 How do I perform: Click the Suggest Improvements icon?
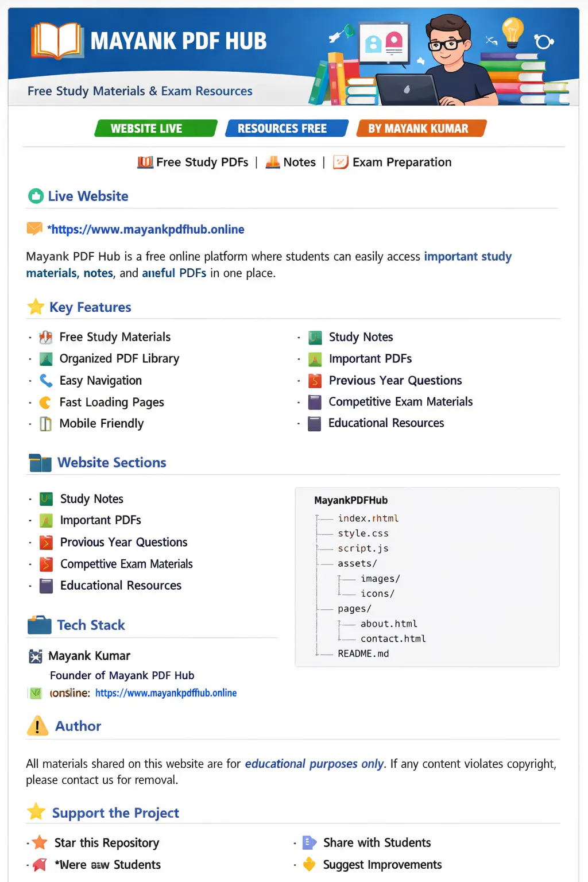pyautogui.click(x=310, y=864)
